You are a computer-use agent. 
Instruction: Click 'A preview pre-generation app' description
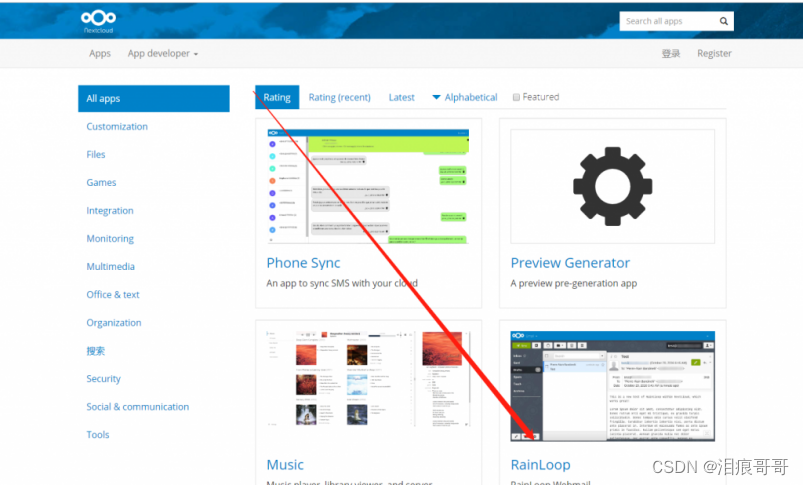574,284
